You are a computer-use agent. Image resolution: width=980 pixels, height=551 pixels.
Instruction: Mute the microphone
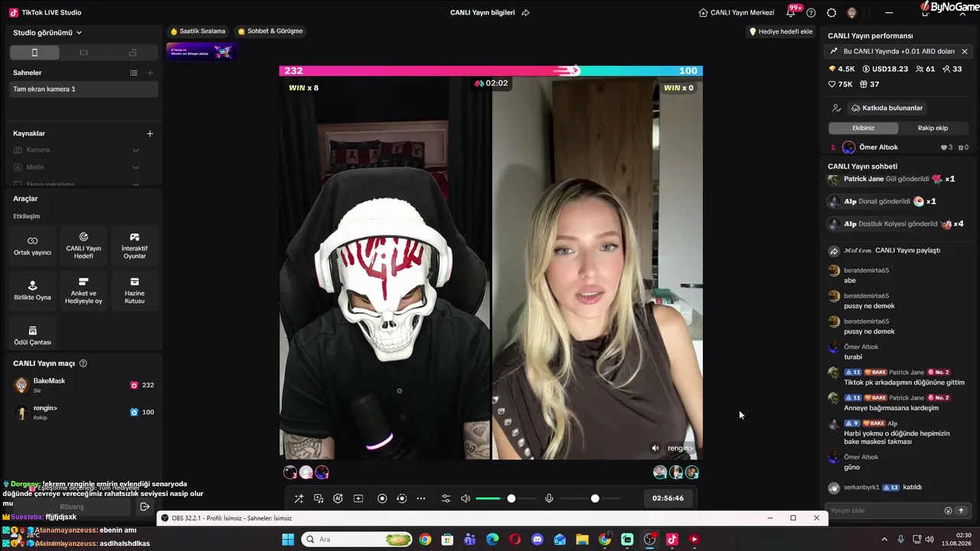coord(549,498)
